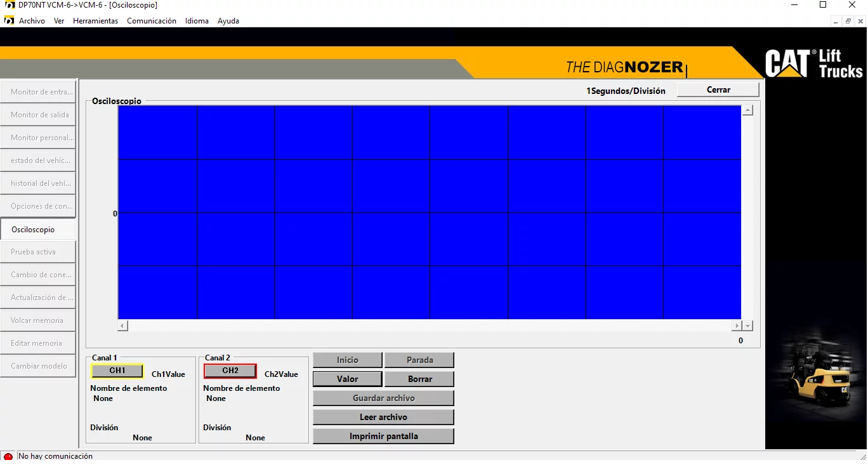
Task: Open the Herramientas menu
Action: [95, 20]
